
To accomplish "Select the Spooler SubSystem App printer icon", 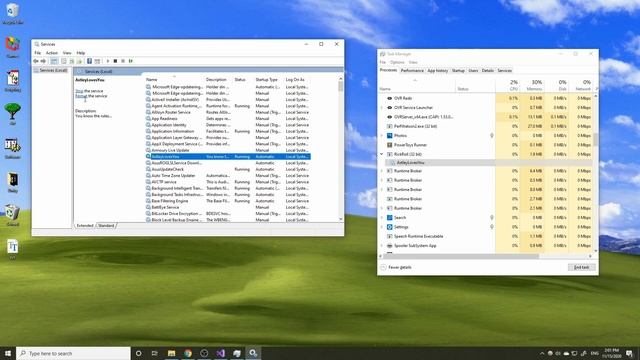I will 389,246.
